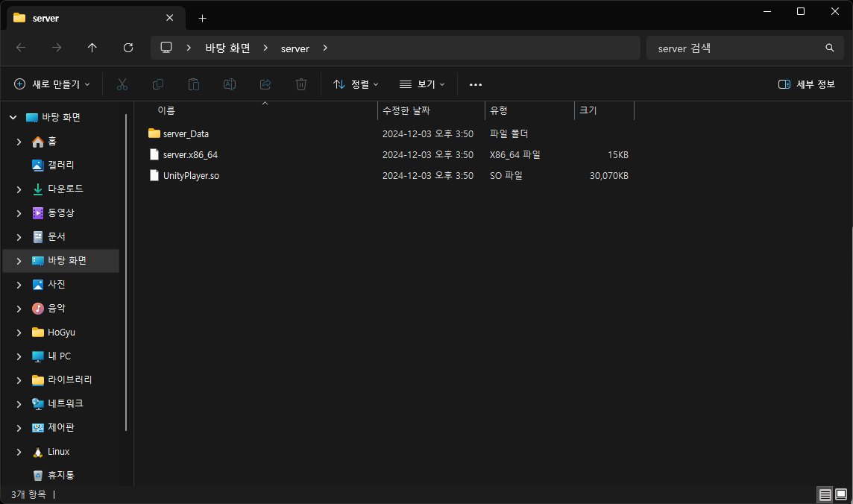Image resolution: width=853 pixels, height=504 pixels.
Task: Switch to large thumbnails view in status bar
Action: 841,494
